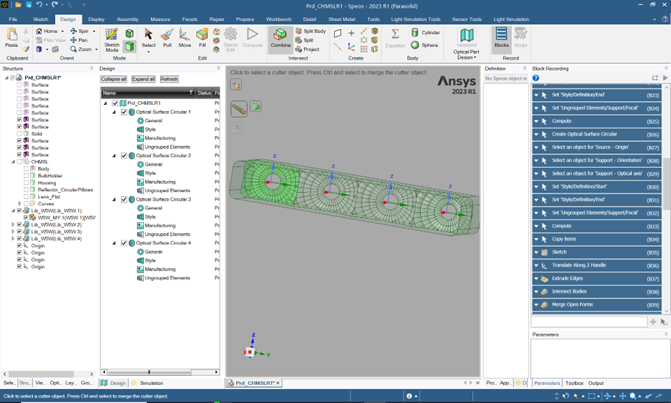Viewport: 671px width, 403px height.
Task: Activate the Combine tool
Action: (x=280, y=39)
